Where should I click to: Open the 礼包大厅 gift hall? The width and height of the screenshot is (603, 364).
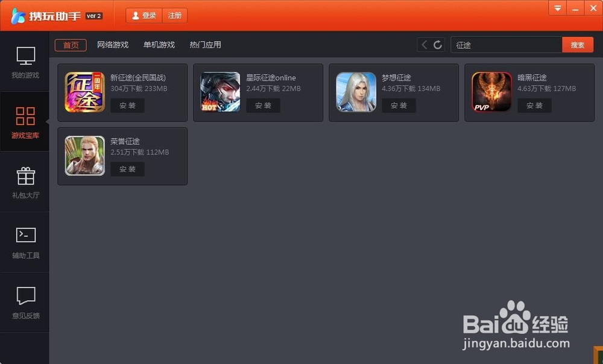25,182
